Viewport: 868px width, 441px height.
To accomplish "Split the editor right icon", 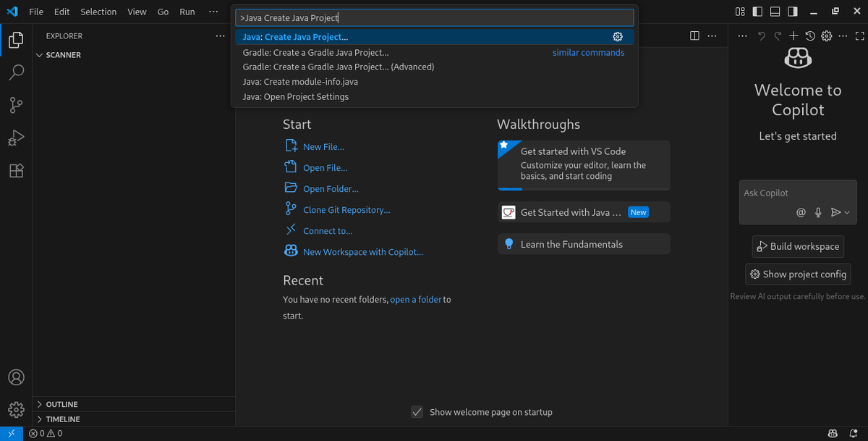I will coord(694,35).
